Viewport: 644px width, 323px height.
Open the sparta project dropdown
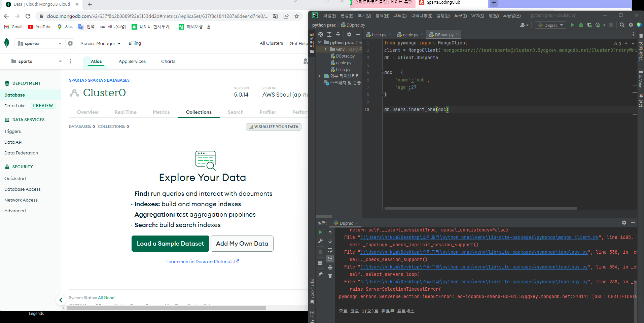(x=36, y=61)
